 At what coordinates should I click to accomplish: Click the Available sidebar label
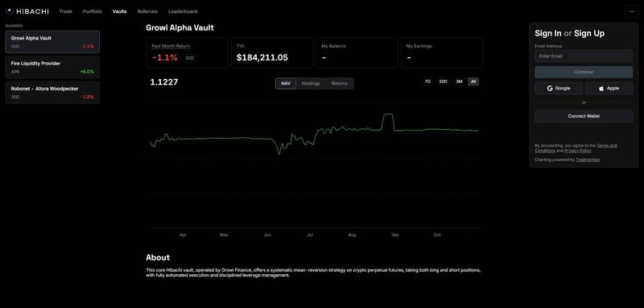pyautogui.click(x=14, y=26)
